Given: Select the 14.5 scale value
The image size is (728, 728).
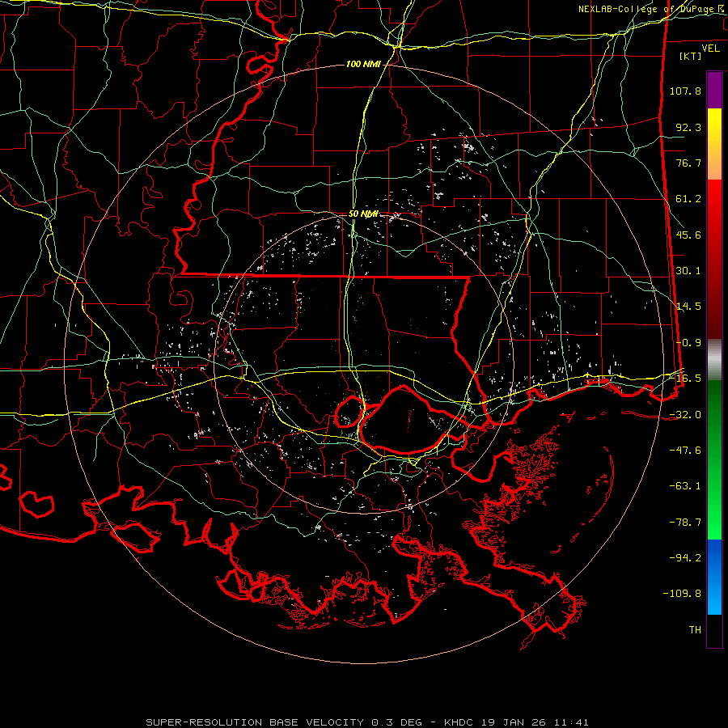Looking at the screenshot, I should pos(688,307).
